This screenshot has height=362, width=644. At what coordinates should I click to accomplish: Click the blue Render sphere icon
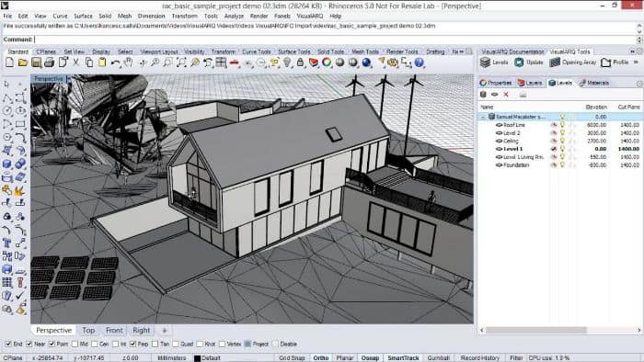tap(366, 62)
